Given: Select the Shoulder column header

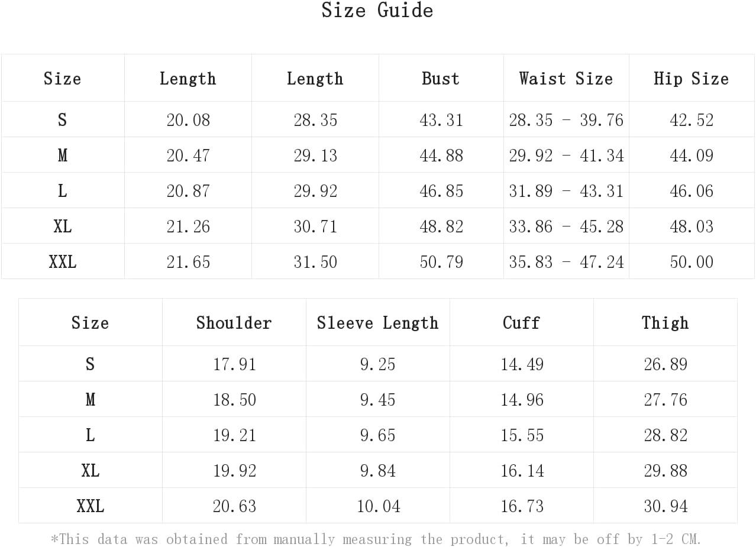Looking at the screenshot, I should 234,323.
